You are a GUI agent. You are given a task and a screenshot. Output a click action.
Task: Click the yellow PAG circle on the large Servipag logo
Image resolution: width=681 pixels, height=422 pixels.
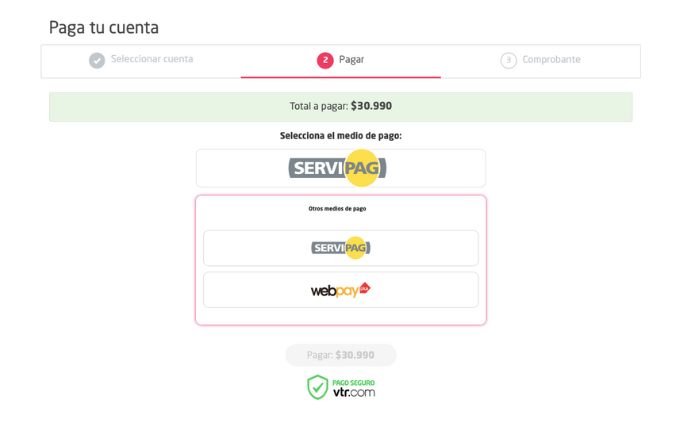(x=362, y=168)
